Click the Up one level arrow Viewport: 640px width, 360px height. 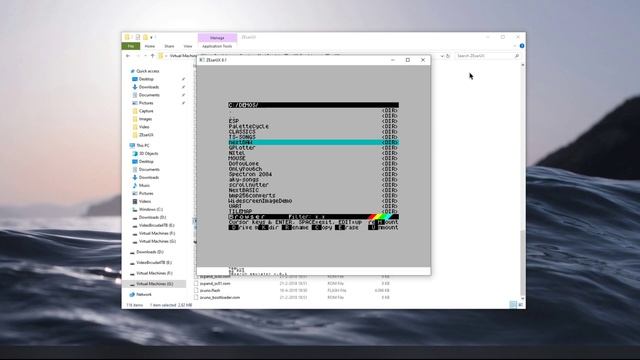click(153, 56)
